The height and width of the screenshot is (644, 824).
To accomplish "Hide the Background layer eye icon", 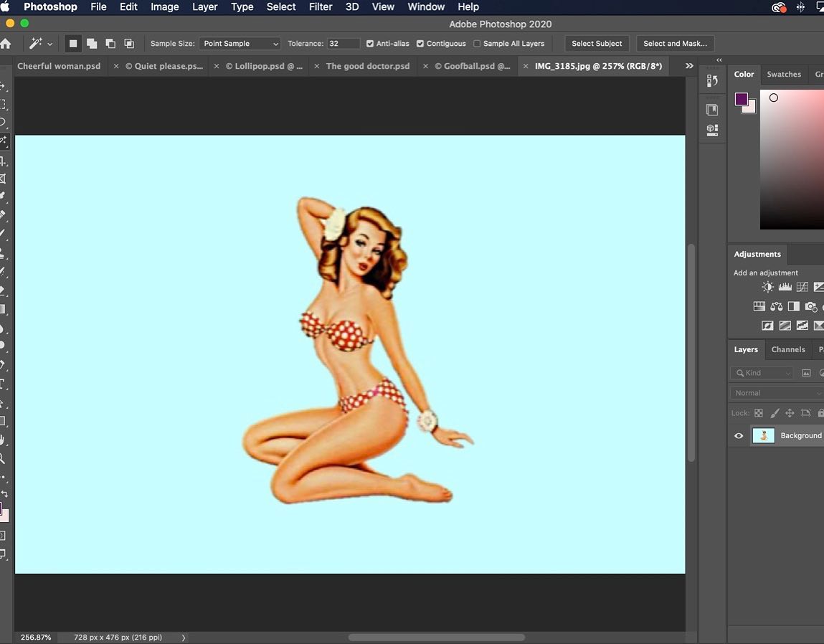I will click(739, 436).
